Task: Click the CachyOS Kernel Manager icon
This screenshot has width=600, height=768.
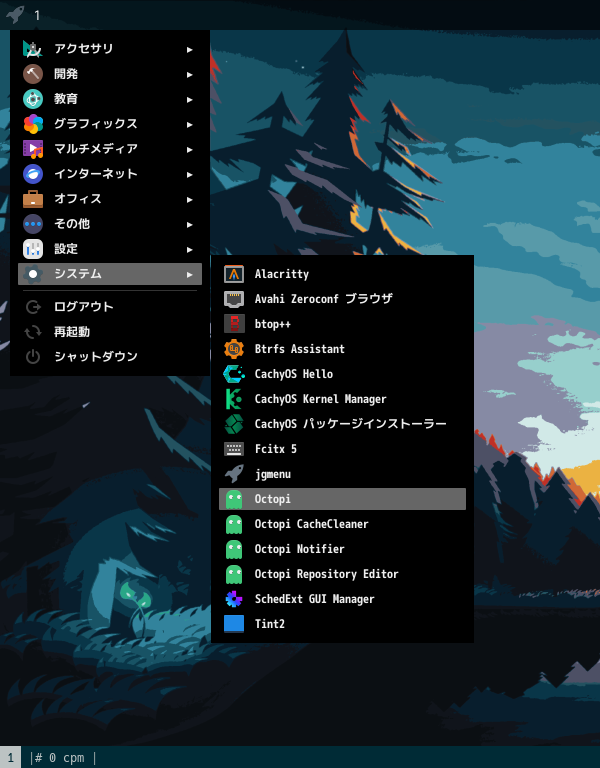Action: click(234, 399)
